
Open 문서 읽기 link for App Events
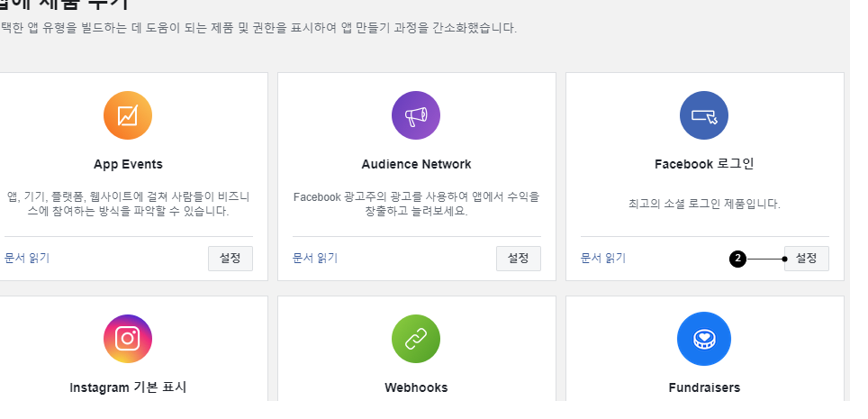click(x=27, y=259)
